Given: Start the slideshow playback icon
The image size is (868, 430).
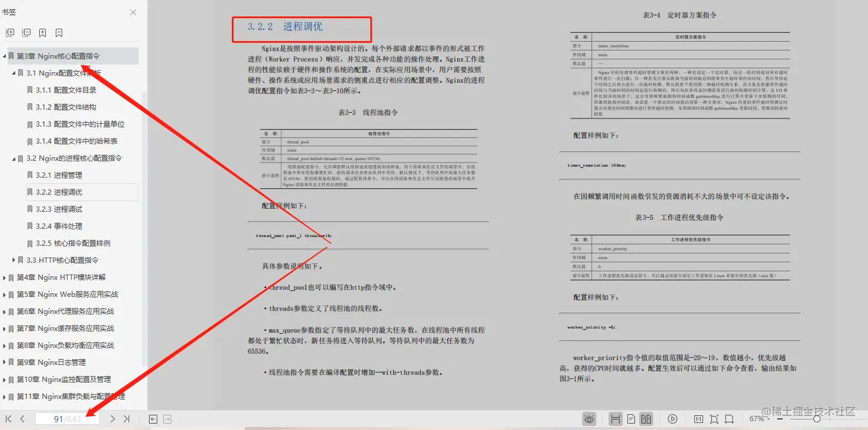Looking at the screenshot, I should [x=673, y=418].
